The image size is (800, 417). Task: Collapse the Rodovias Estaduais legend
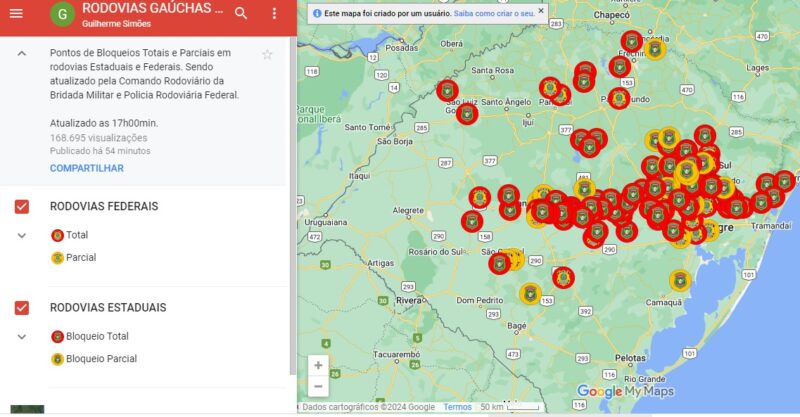pyautogui.click(x=22, y=337)
